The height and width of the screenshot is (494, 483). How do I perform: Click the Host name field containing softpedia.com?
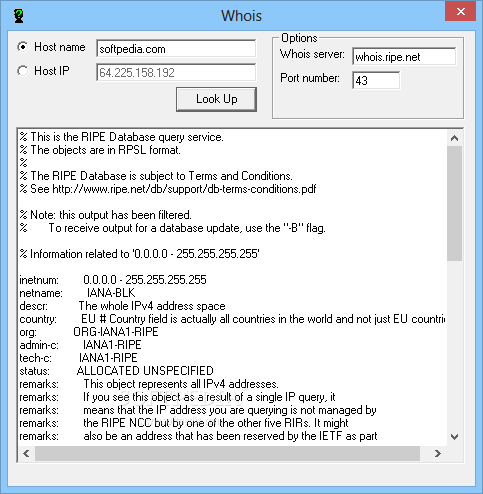[x=176, y=49]
